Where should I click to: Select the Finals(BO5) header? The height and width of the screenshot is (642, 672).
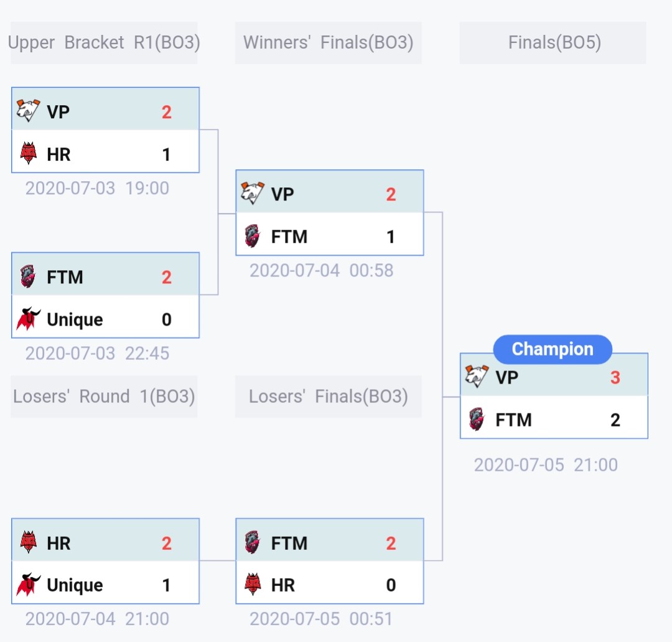click(553, 43)
